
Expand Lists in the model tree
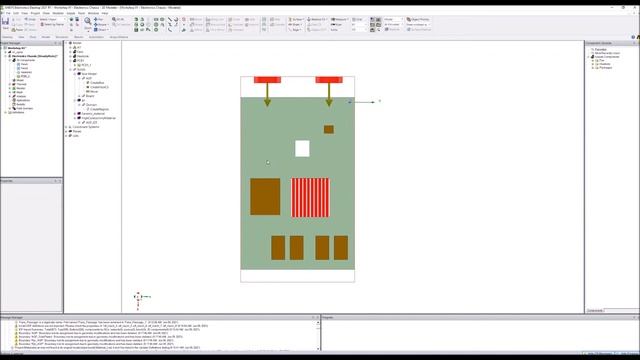66,136
